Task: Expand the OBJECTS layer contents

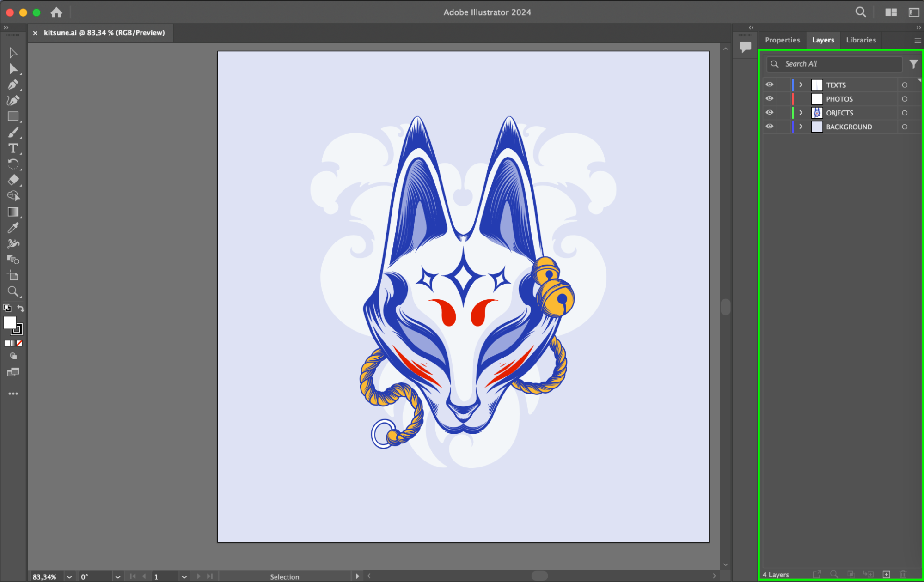Action: [x=801, y=113]
